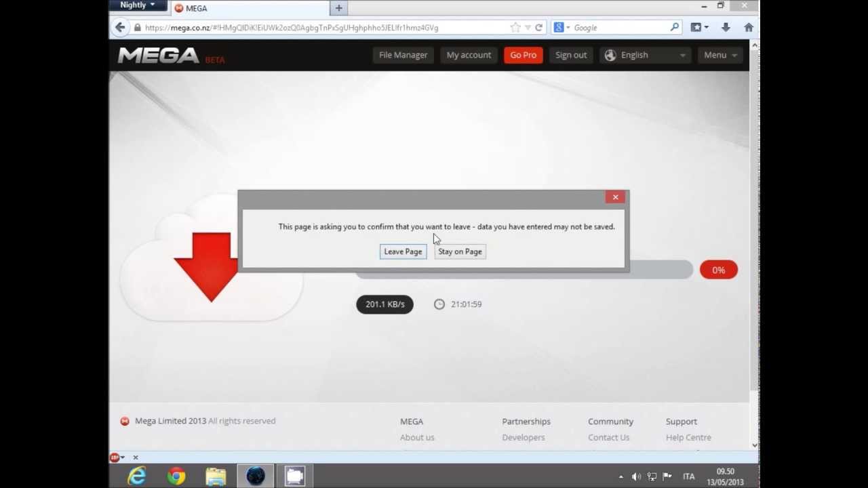Go back with the browser back arrow

(x=120, y=28)
